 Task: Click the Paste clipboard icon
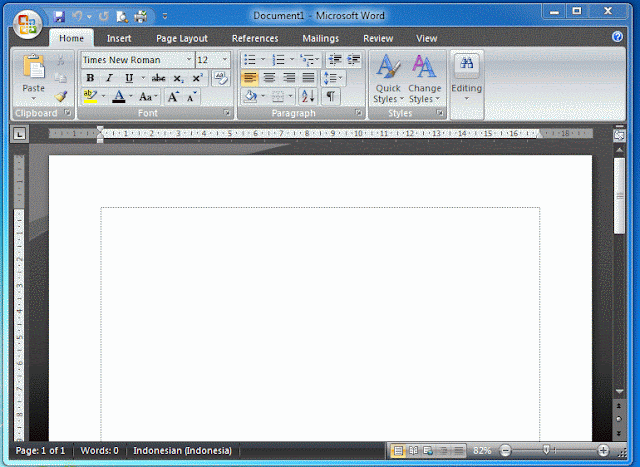click(33, 67)
